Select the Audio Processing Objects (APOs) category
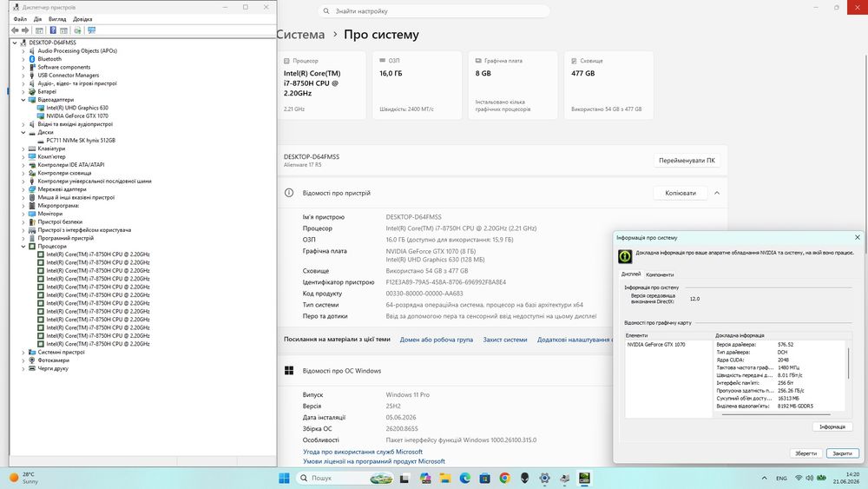This screenshot has height=489, width=868. point(77,51)
